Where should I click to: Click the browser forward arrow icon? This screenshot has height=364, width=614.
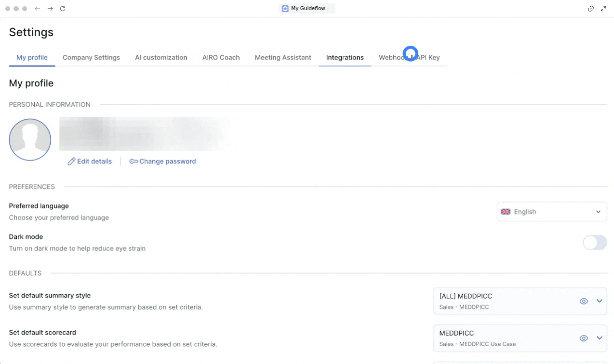tap(50, 9)
